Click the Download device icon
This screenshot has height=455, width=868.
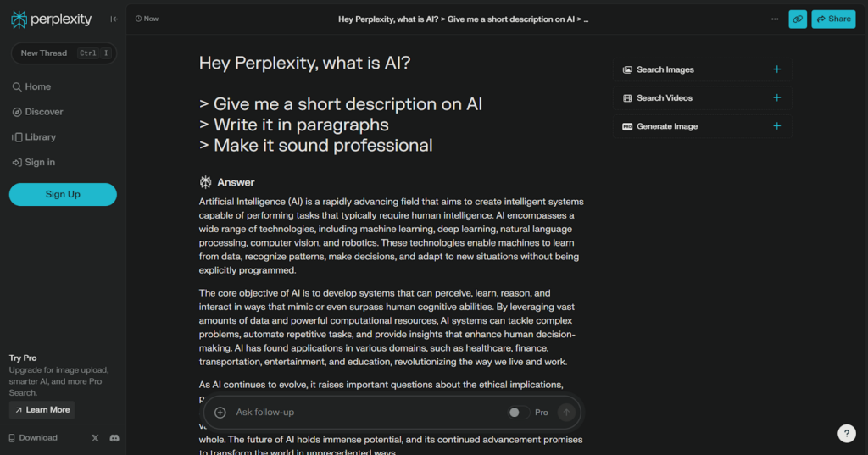tap(12, 438)
